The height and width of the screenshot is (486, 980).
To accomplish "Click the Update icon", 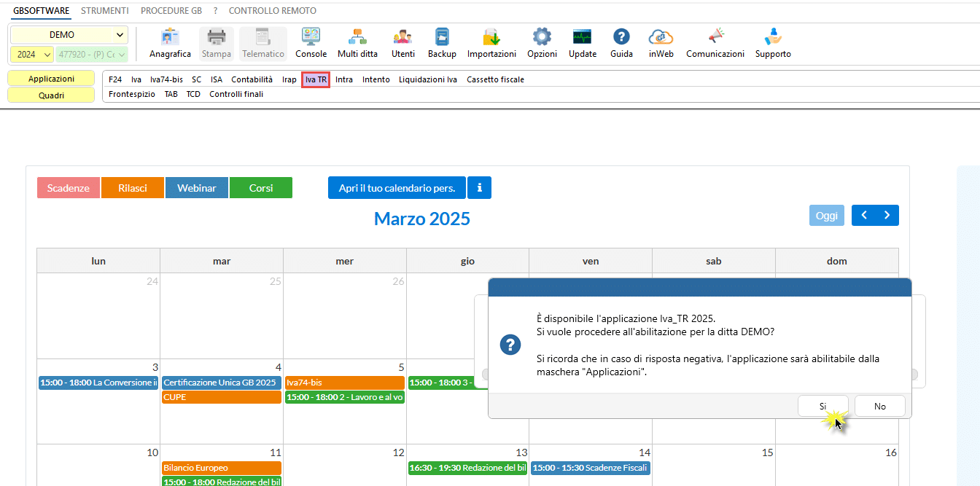I will pyautogui.click(x=582, y=44).
